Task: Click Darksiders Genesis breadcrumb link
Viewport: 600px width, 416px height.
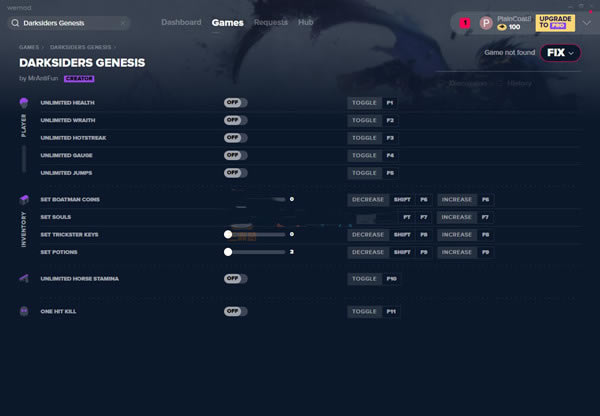Action: [x=80, y=46]
